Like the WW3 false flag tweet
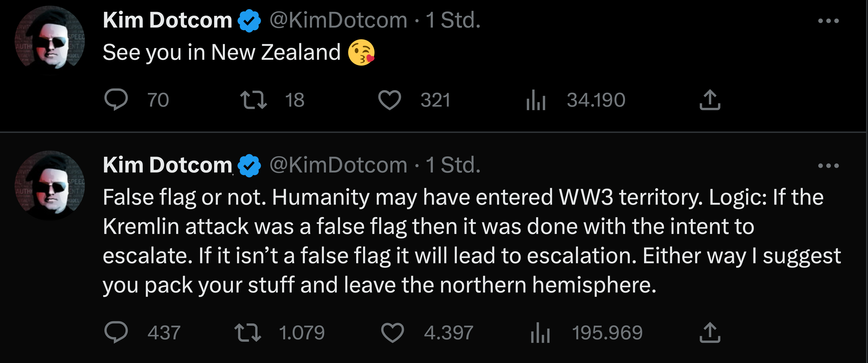 tap(392, 332)
